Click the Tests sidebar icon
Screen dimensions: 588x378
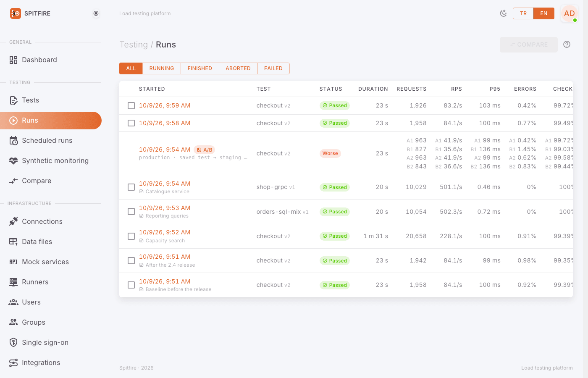[13, 100]
